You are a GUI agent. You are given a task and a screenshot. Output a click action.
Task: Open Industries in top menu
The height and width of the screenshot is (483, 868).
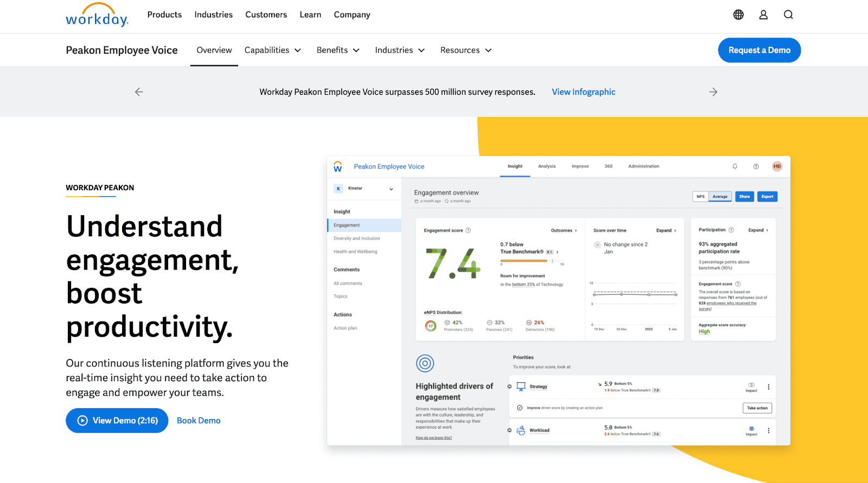[214, 15]
